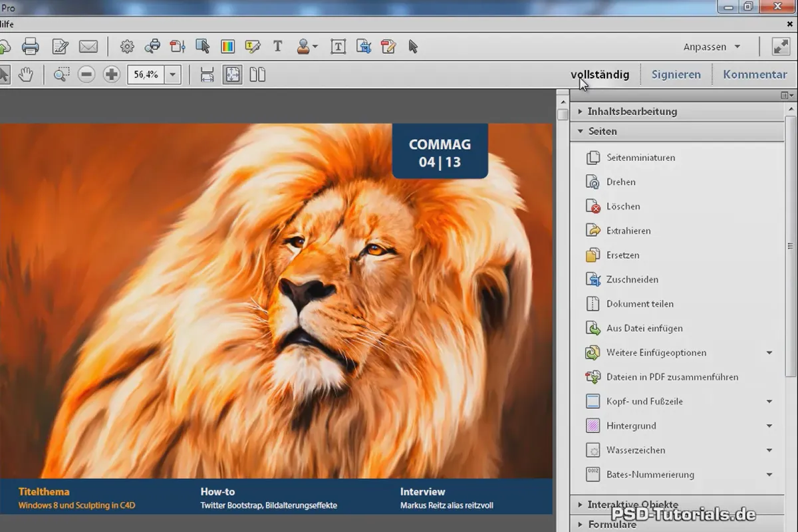Click the email envelope icon
Screen dimensions: 798x532
pyautogui.click(x=88, y=47)
